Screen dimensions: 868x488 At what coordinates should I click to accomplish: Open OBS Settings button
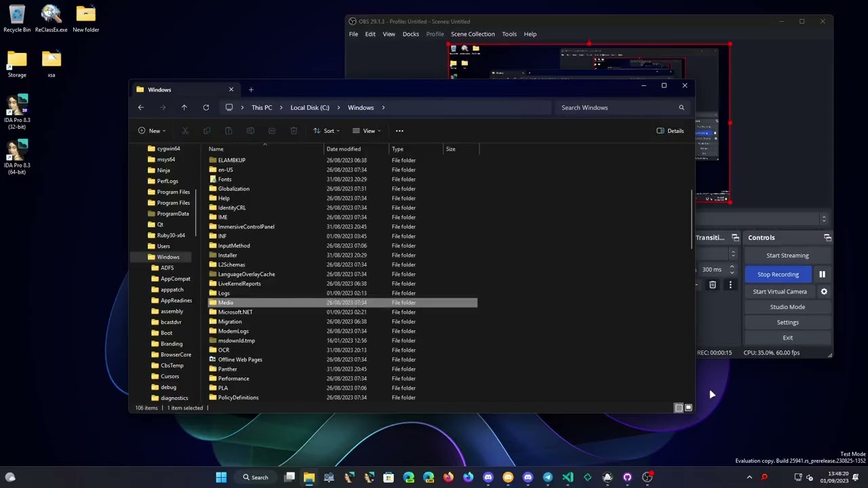pyautogui.click(x=787, y=323)
